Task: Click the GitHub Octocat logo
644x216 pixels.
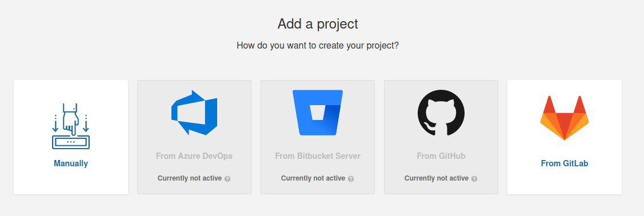Action: pyautogui.click(x=441, y=113)
